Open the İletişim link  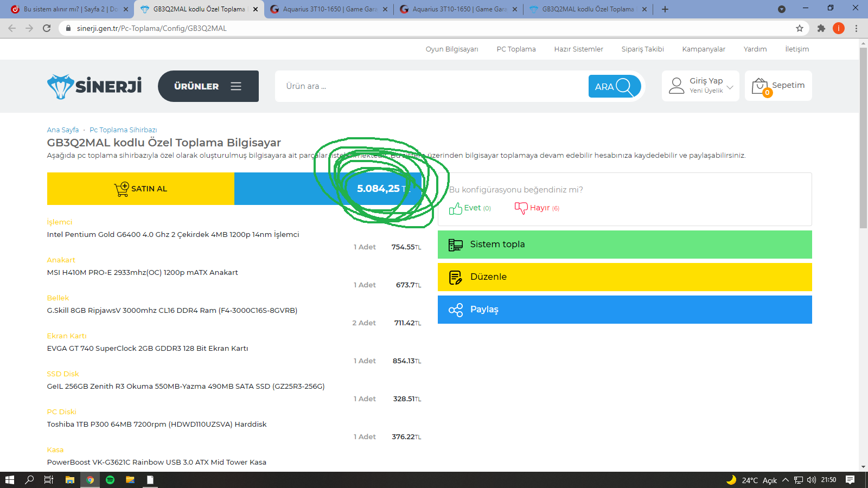coord(797,49)
